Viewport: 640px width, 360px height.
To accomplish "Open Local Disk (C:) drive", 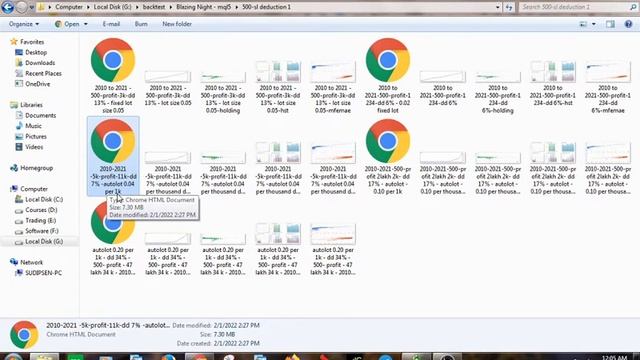I will pos(44,199).
